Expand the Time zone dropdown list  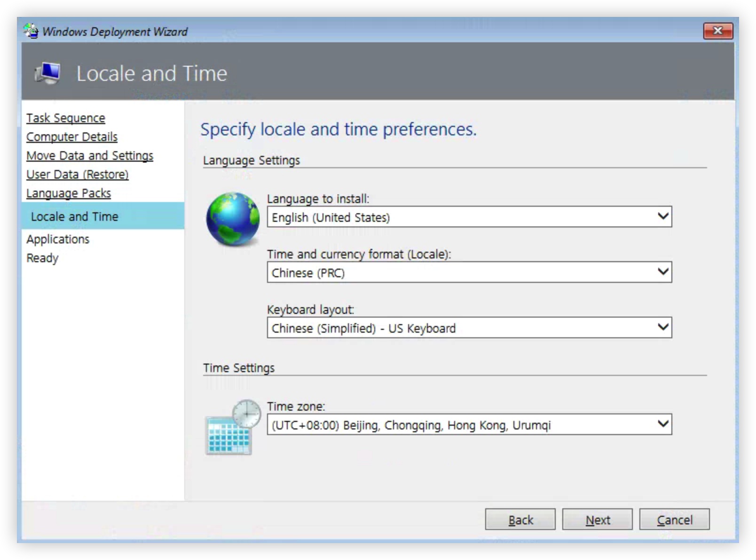tap(469, 425)
